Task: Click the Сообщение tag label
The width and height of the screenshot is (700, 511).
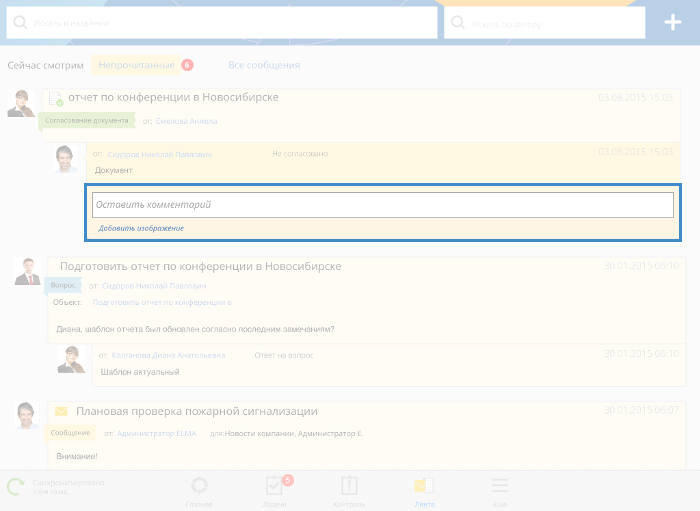Action: pos(70,433)
